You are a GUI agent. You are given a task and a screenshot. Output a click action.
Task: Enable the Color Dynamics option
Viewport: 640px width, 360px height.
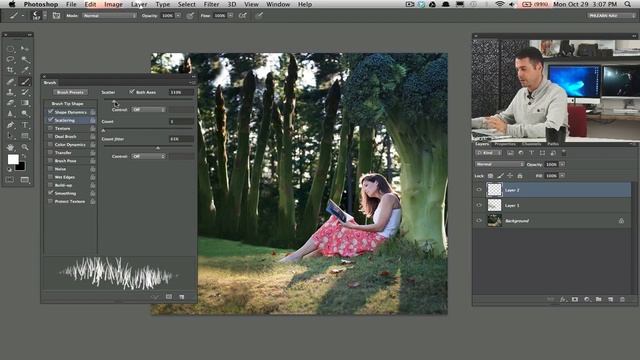(x=51, y=144)
